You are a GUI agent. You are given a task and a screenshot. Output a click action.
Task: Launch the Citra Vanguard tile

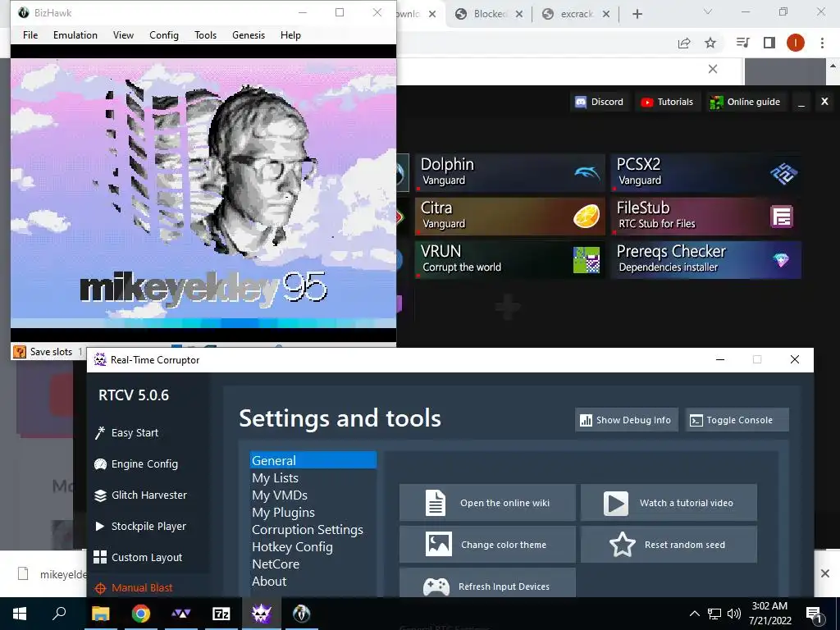509,216
